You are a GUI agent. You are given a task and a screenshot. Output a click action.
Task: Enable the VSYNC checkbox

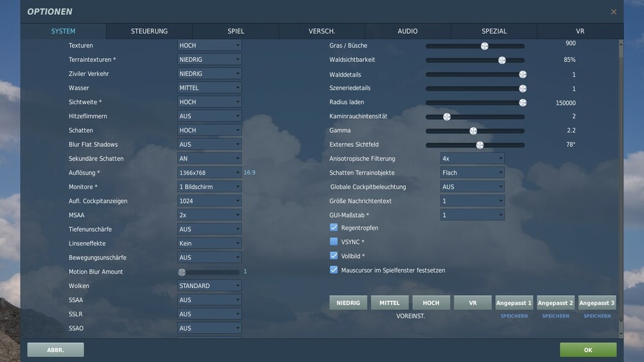(x=334, y=242)
